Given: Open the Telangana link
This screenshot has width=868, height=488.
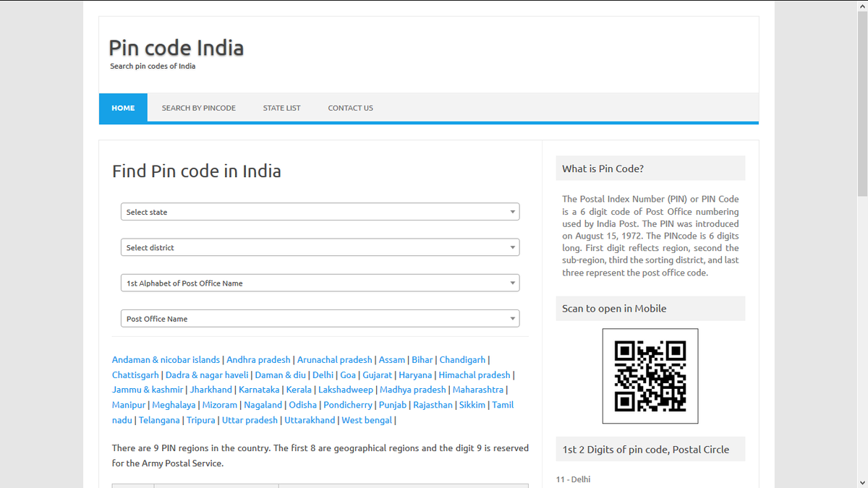Looking at the screenshot, I should (x=159, y=420).
